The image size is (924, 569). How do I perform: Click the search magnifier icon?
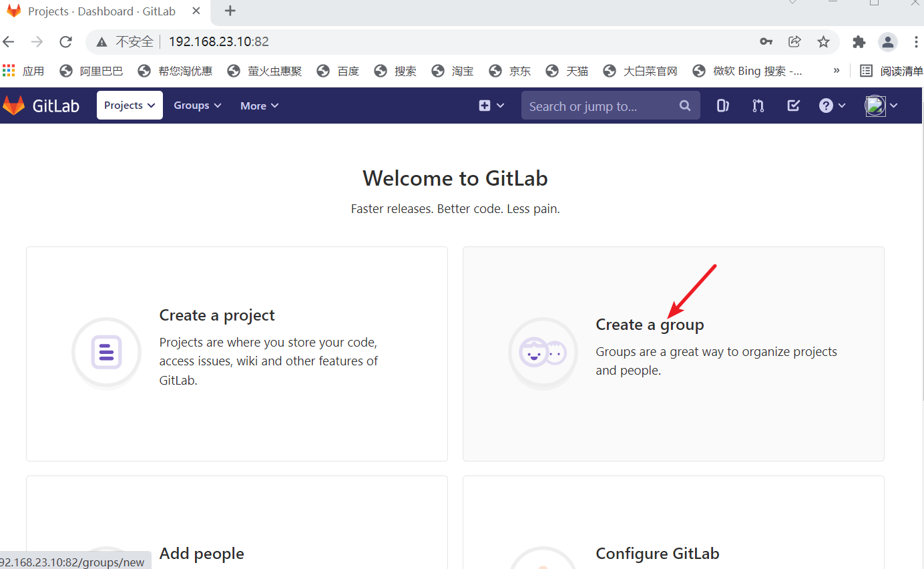click(x=684, y=106)
